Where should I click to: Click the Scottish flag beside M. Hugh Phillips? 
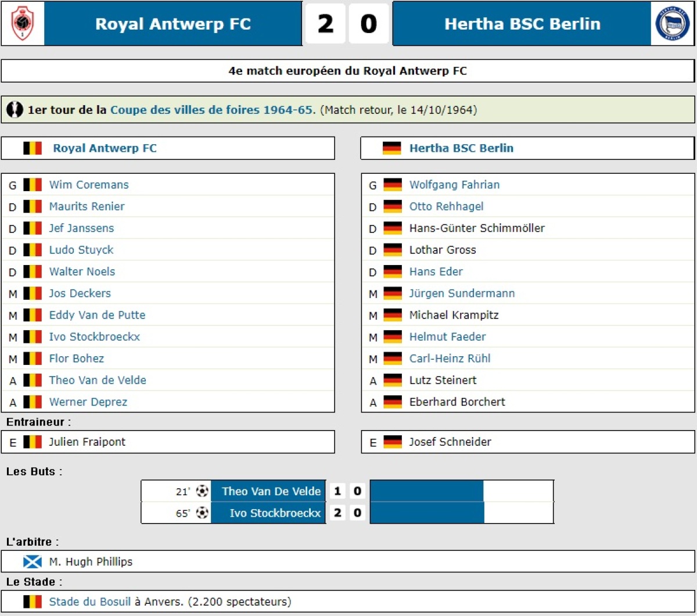pyautogui.click(x=33, y=562)
